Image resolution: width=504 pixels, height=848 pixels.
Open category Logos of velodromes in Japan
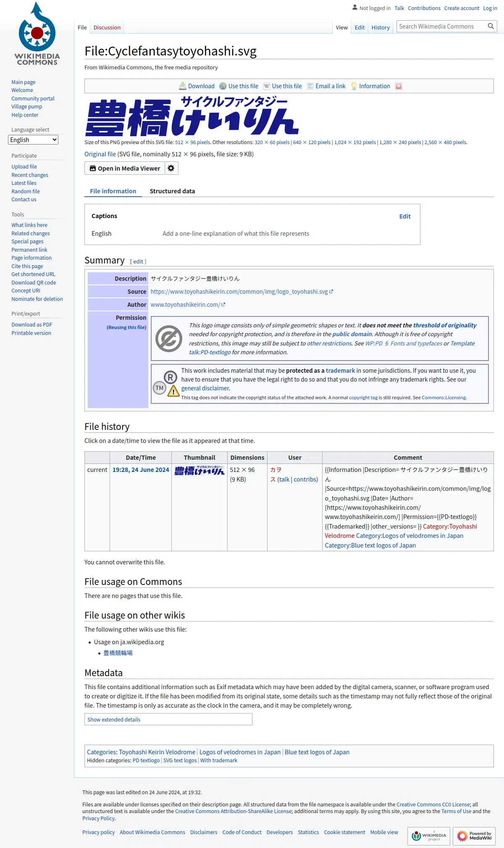240,752
